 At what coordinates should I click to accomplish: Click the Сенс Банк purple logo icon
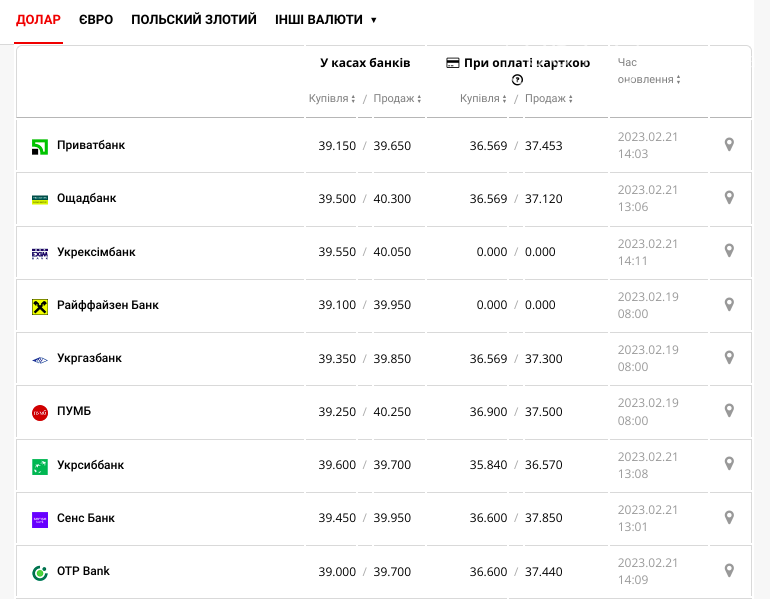[x=40, y=520]
